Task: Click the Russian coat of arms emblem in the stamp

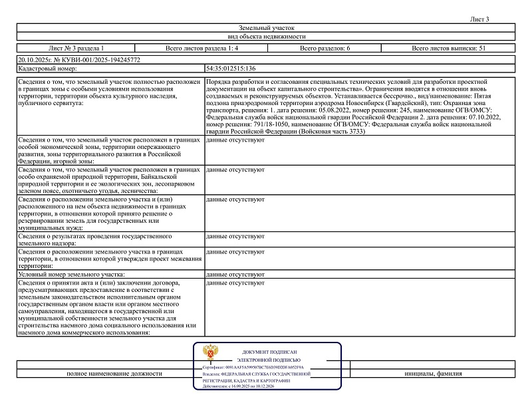Action: coord(210,352)
